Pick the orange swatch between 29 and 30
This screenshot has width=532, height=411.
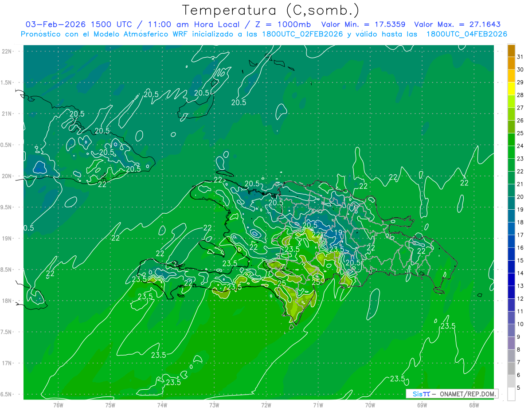[511, 76]
